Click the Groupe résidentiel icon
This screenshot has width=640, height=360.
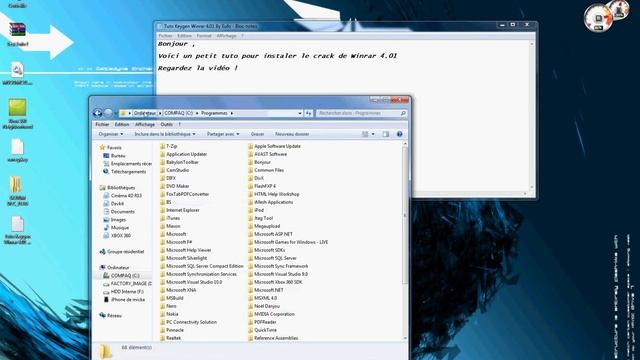tap(102, 251)
